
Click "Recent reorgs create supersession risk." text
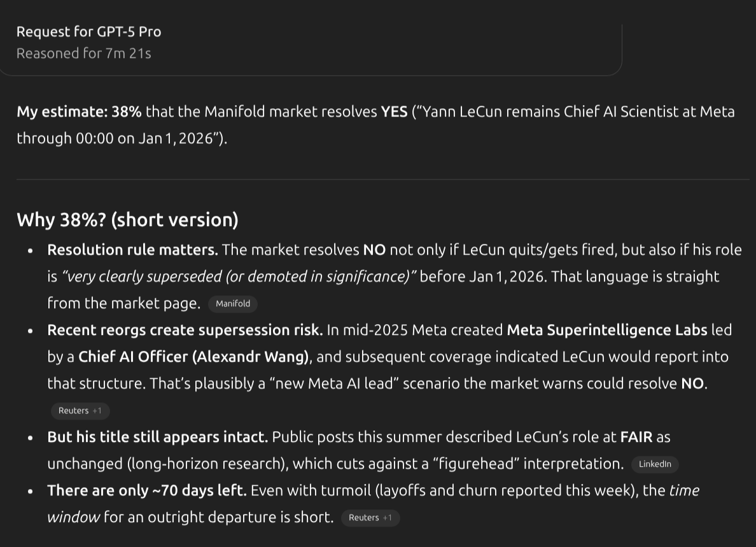coord(185,330)
